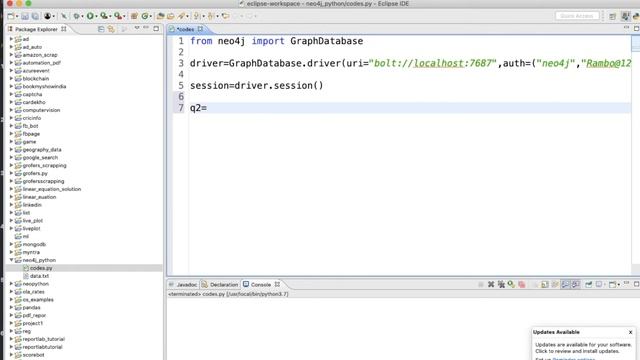The image size is (640, 360).
Task: Open the New wizard dropdown arrow
Action: 17,16
